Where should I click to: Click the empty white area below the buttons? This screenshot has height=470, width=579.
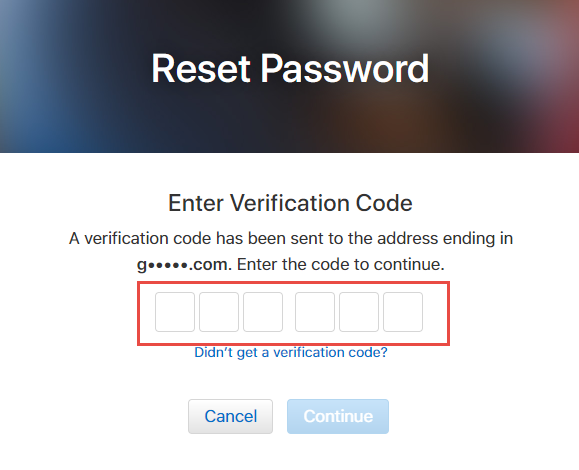click(290, 453)
